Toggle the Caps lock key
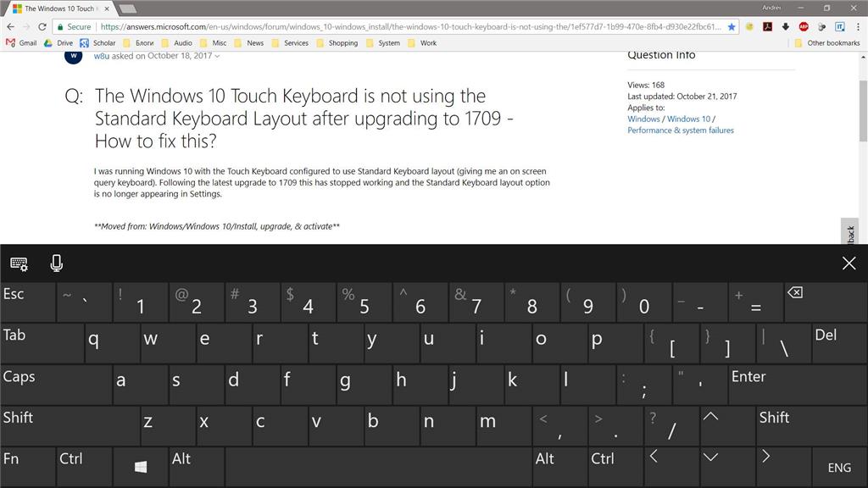868x488 pixels. click(56, 384)
